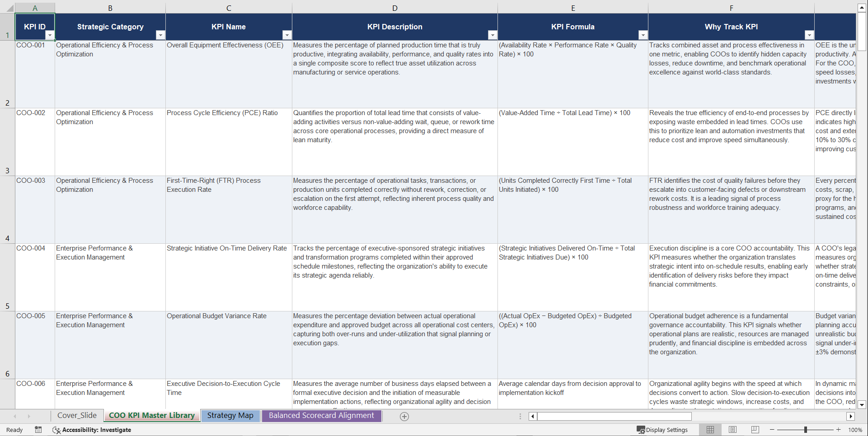Select Process Cycle Efficiency (PCE) Ratio cell
The image size is (868, 436).
click(229, 142)
